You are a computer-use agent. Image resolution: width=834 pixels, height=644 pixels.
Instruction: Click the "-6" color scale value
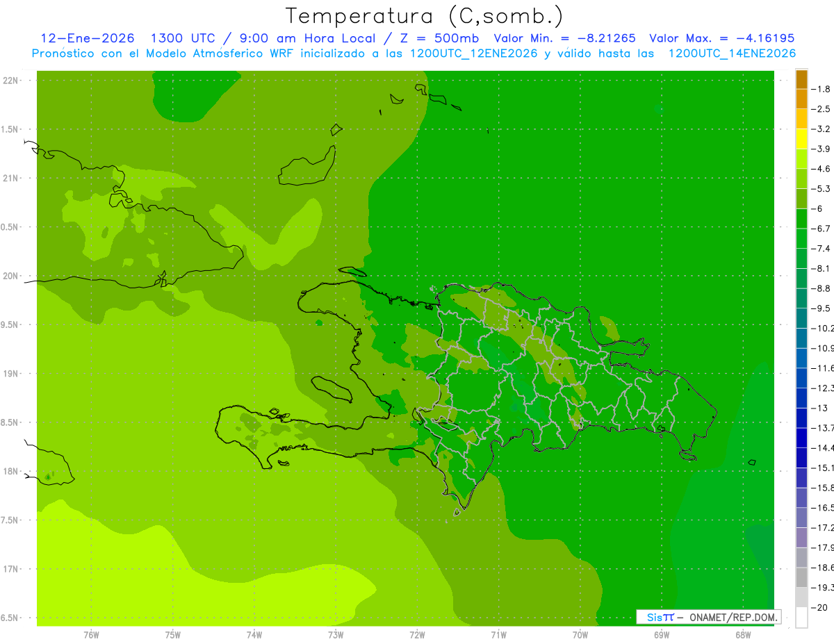[817, 208]
